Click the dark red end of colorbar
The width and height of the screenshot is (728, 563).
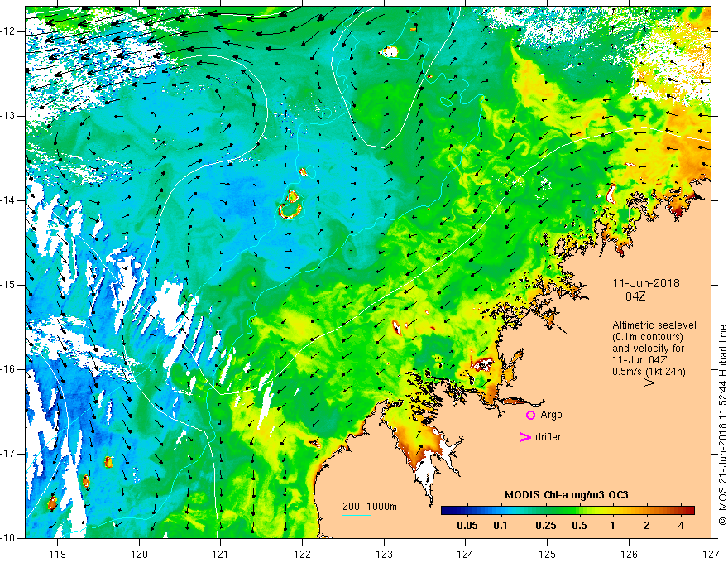coord(689,510)
